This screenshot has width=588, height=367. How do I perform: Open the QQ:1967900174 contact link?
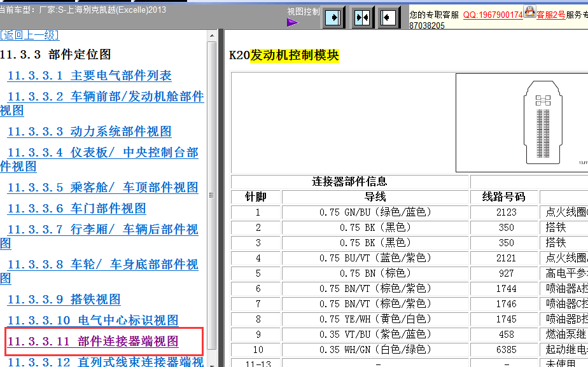point(493,15)
